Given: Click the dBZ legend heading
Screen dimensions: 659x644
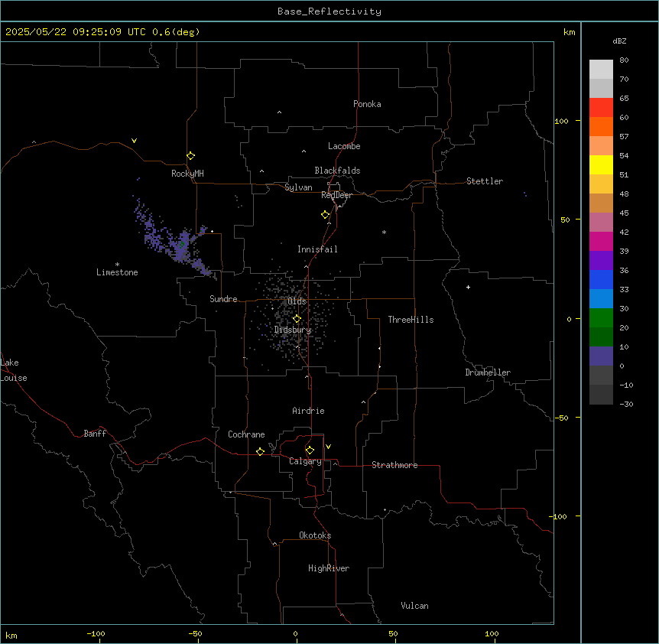Looking at the screenshot, I should (x=619, y=41).
